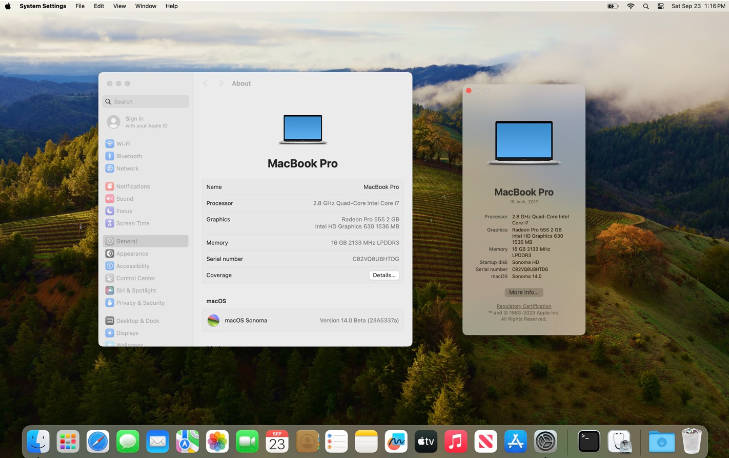Launch Freeform from the Dock
Viewport: 729px width, 458px height.
coord(396,441)
